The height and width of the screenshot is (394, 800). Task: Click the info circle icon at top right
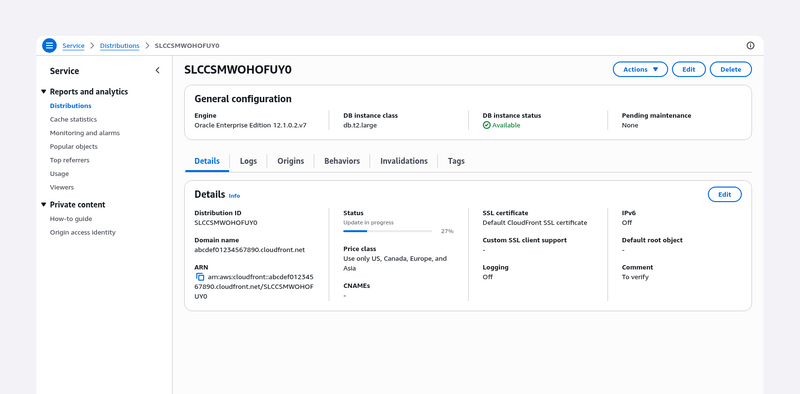[750, 45]
